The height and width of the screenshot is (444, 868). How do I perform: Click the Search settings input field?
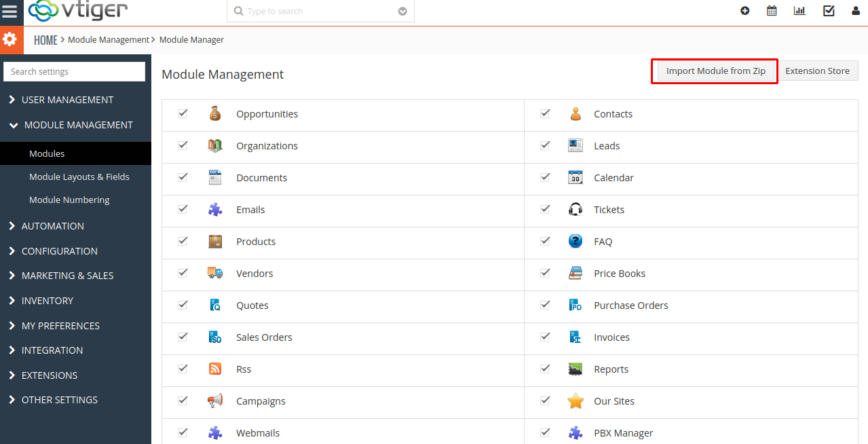74,71
